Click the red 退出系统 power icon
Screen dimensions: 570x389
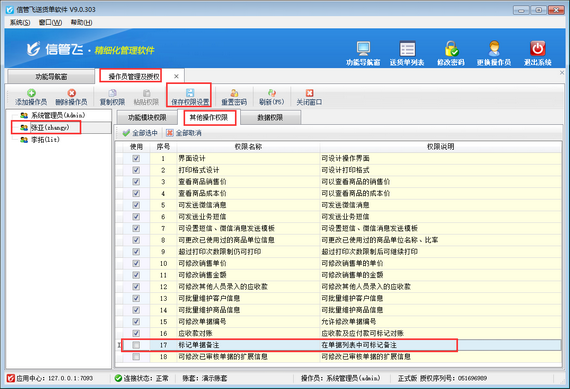tap(538, 48)
